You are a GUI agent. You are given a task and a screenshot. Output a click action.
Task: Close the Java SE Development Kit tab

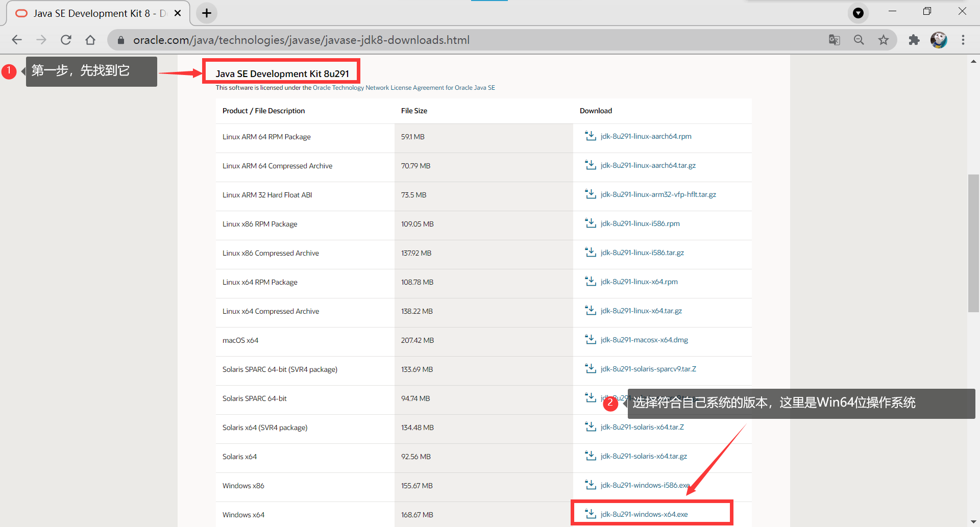(178, 13)
